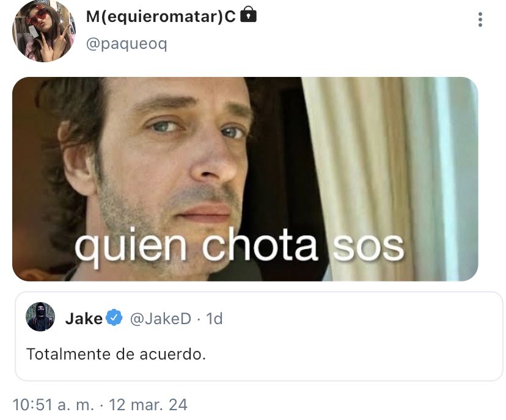Open the quoted tweet card from Jake
506x420 pixels.
[x=259, y=336]
